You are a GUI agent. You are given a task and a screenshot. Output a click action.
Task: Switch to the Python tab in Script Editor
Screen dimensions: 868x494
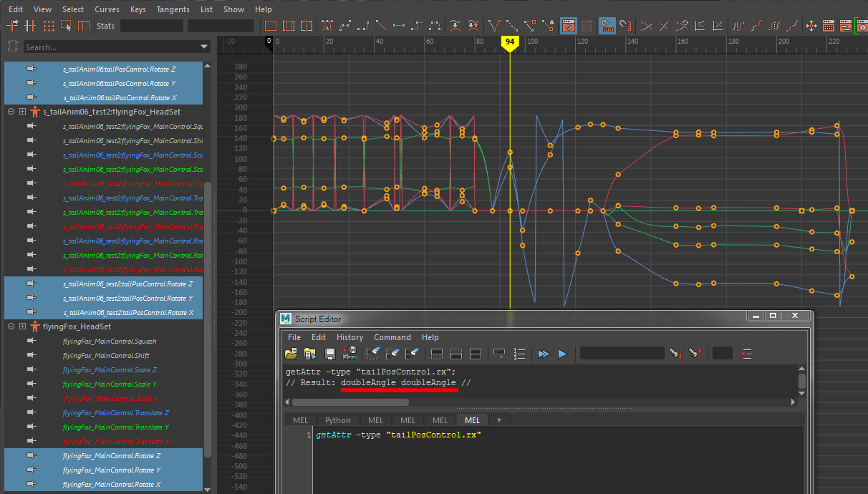[x=338, y=420]
